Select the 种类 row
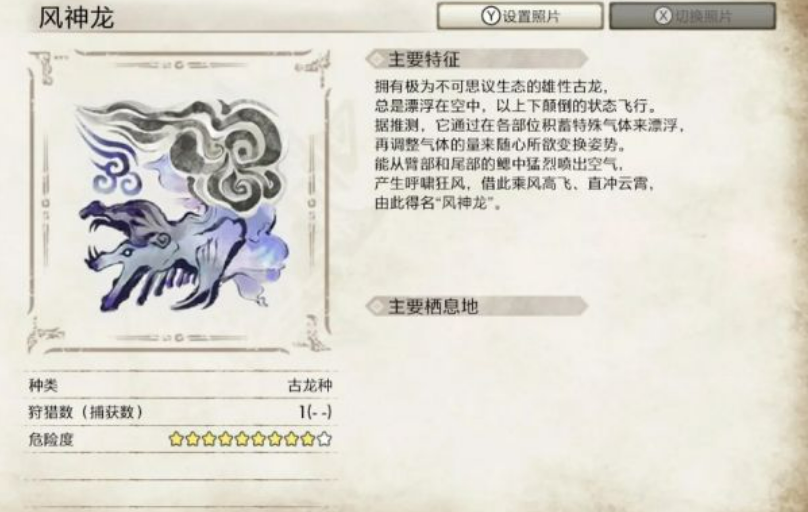 (180, 385)
